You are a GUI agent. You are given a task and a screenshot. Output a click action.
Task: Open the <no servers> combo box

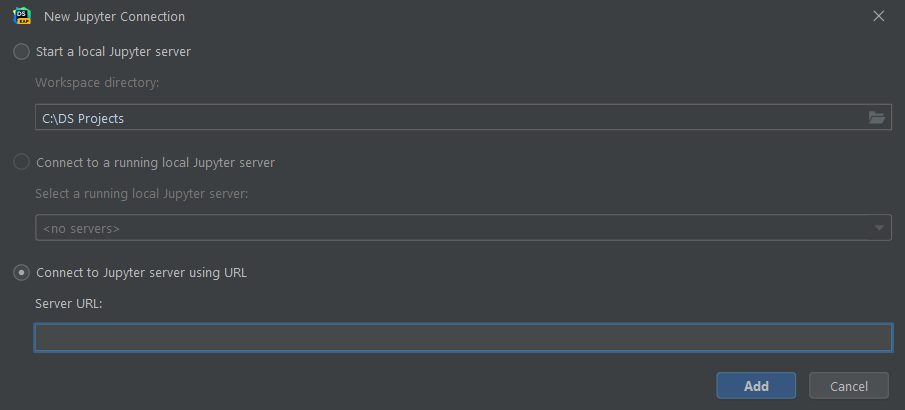coord(463,228)
